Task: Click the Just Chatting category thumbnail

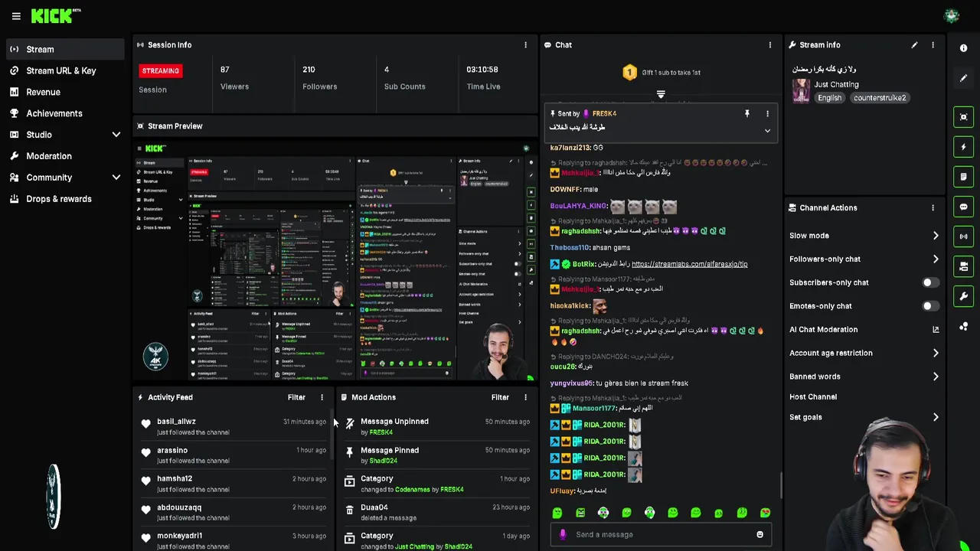Action: (x=801, y=90)
